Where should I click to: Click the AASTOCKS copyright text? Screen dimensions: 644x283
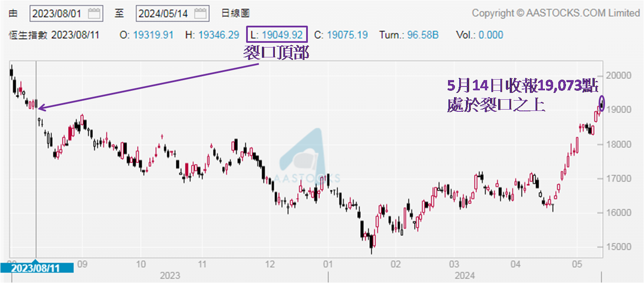coord(556,13)
